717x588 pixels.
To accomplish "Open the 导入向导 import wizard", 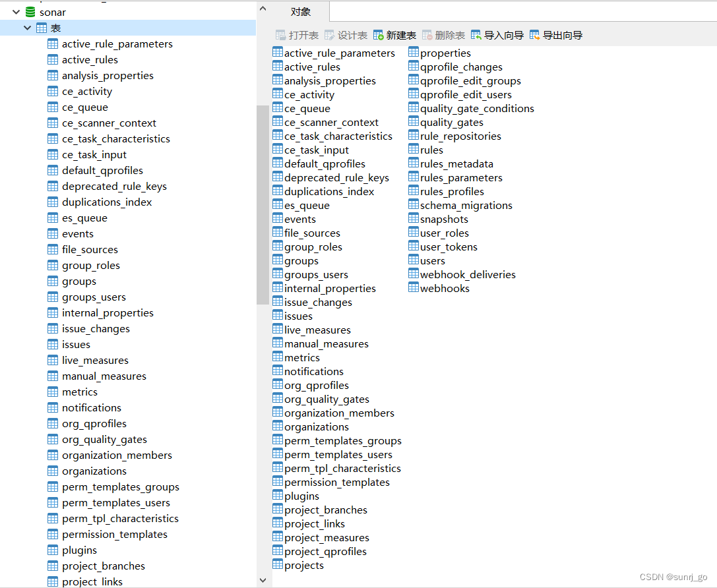I will click(497, 35).
